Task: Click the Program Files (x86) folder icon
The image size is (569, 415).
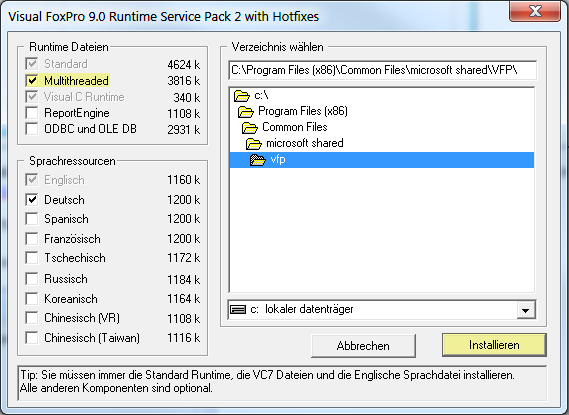Action: 246,112
